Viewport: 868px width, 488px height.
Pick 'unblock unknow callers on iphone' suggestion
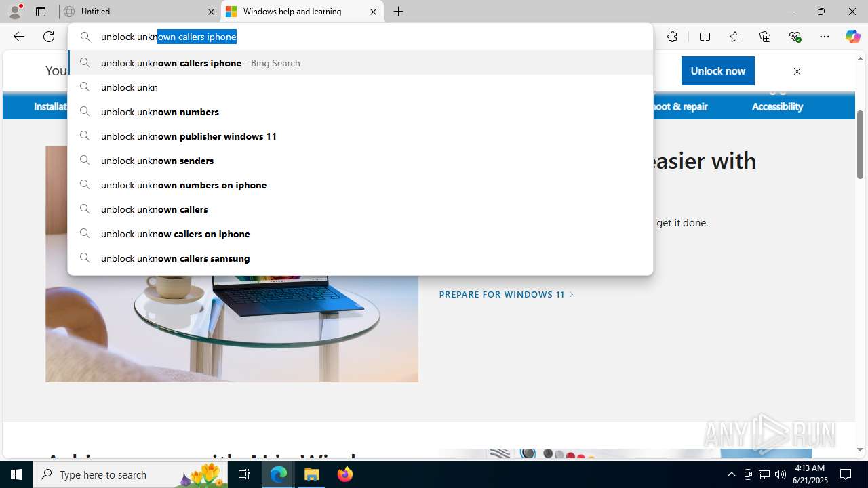point(360,234)
